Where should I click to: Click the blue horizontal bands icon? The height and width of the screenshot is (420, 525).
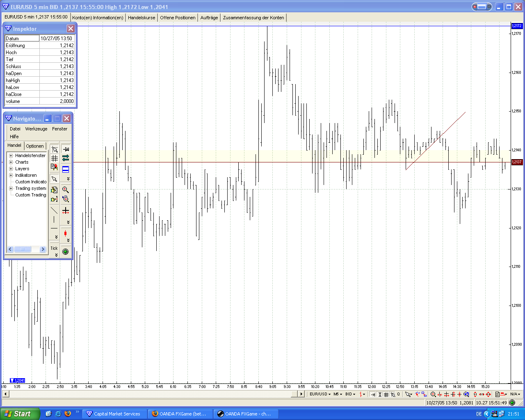coord(66,169)
